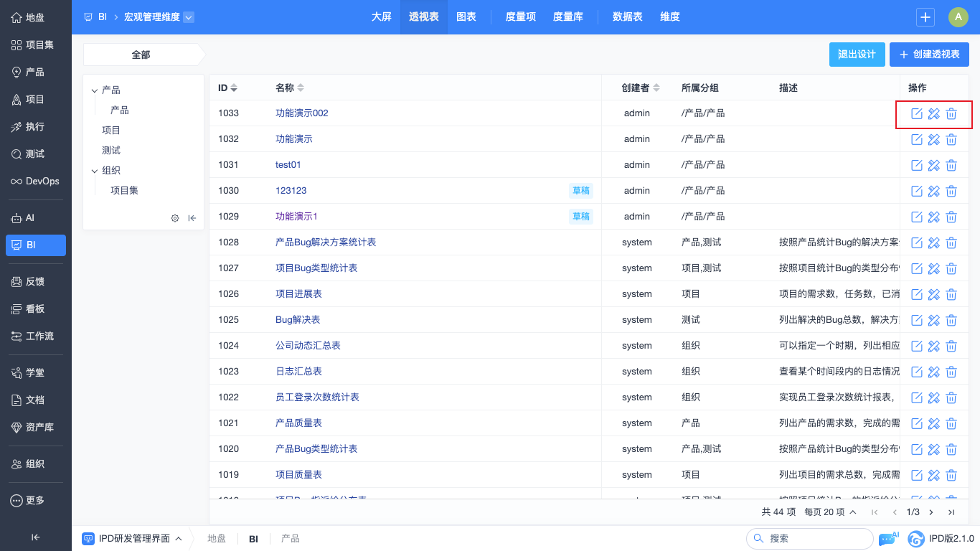Viewport: 980px width, 551px height.
Task: Collapse the group tree panel with arrow icon
Action: pyautogui.click(x=192, y=218)
